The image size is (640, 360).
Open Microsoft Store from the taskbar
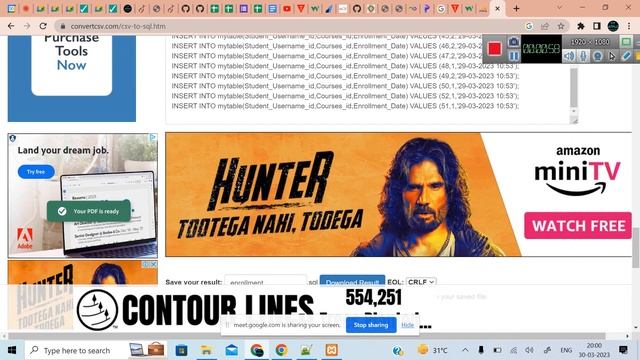point(182,350)
